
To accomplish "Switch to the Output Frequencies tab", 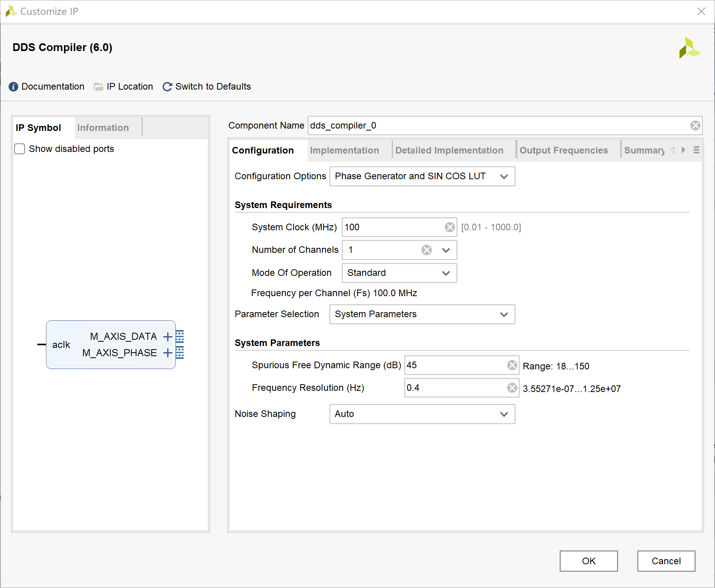I will [x=564, y=150].
